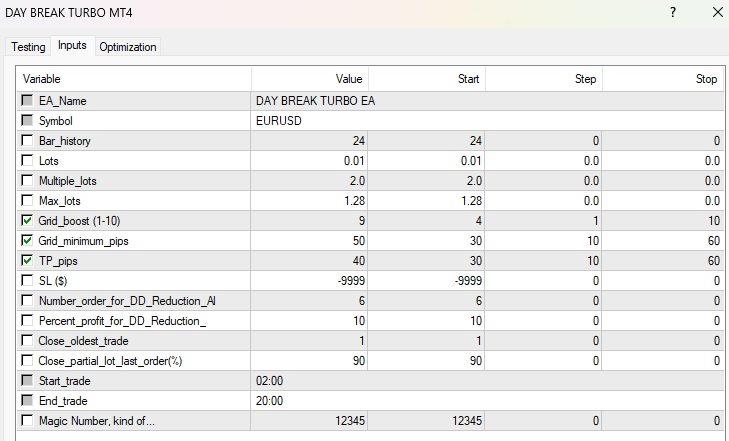Edit the TP_pips stop value 60
The image size is (729, 441).
click(x=663, y=261)
